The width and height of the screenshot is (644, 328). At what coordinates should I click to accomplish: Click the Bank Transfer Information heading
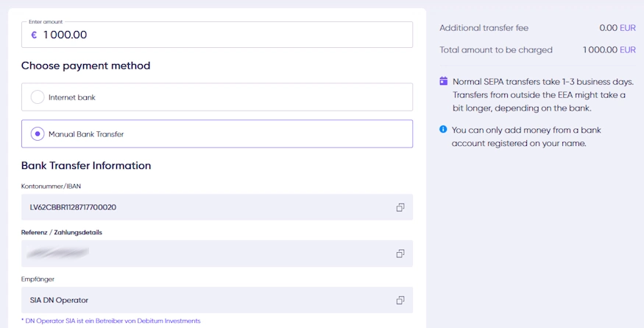86,166
